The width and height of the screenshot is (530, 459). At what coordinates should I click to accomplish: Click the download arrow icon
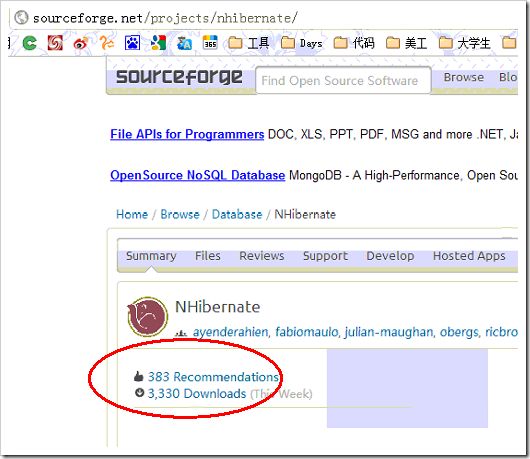pyautogui.click(x=139, y=392)
